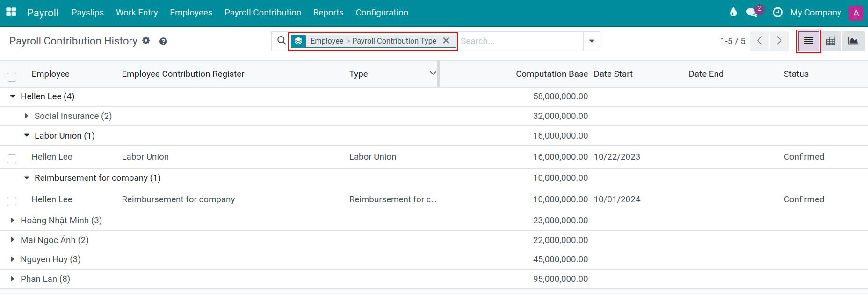Collapse the Labor Union subgroup
Viewport: 868px width, 295px height.
click(x=27, y=136)
